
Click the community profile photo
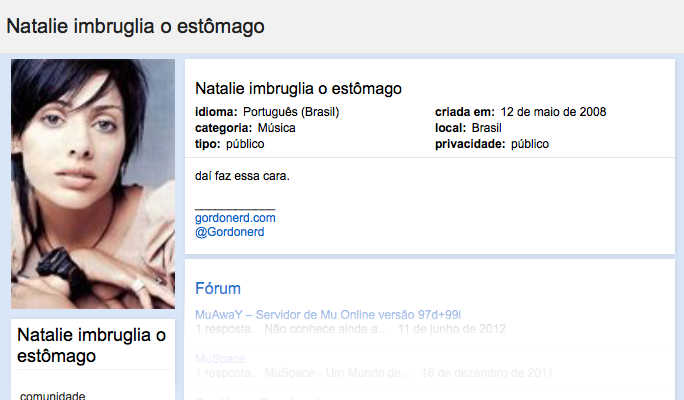[x=93, y=184]
